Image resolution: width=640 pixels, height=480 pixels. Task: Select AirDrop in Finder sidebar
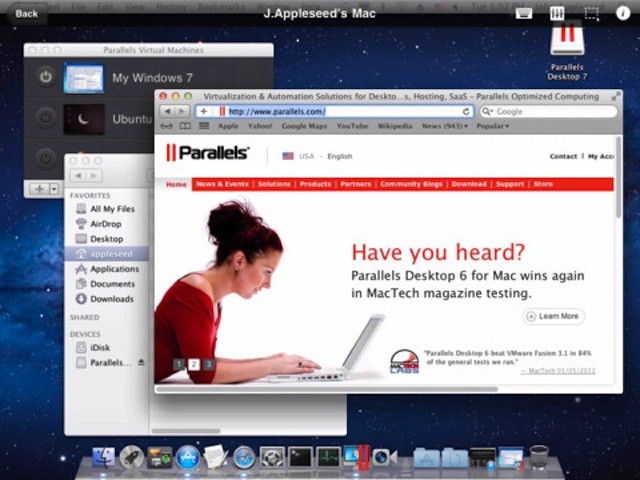(x=106, y=224)
